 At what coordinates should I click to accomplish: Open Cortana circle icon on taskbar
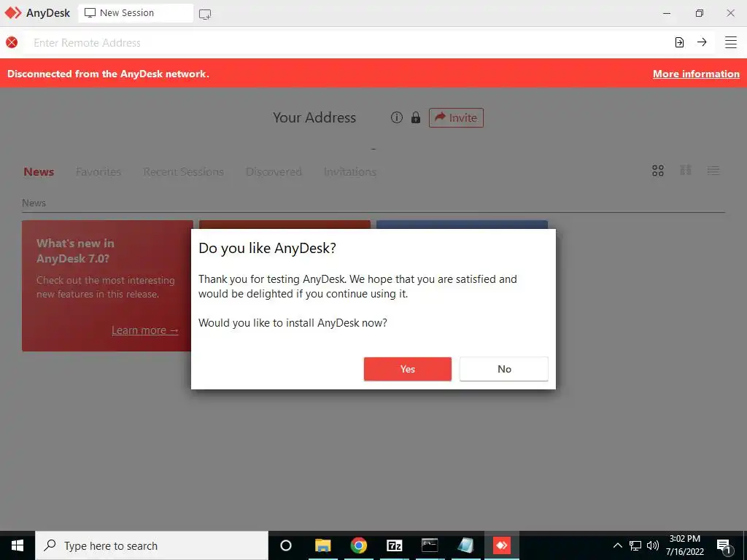286,545
